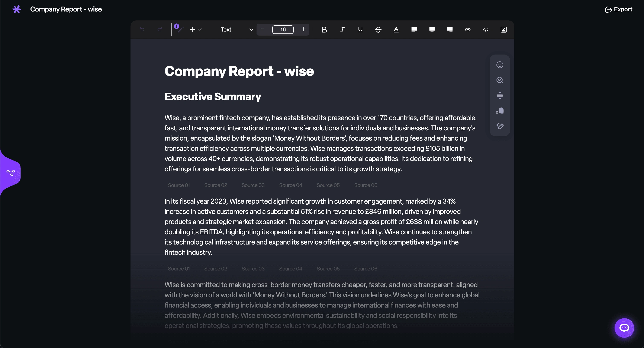Image resolution: width=644 pixels, height=348 pixels.
Task: Click the voice speak icon in side panel
Action: [500, 111]
